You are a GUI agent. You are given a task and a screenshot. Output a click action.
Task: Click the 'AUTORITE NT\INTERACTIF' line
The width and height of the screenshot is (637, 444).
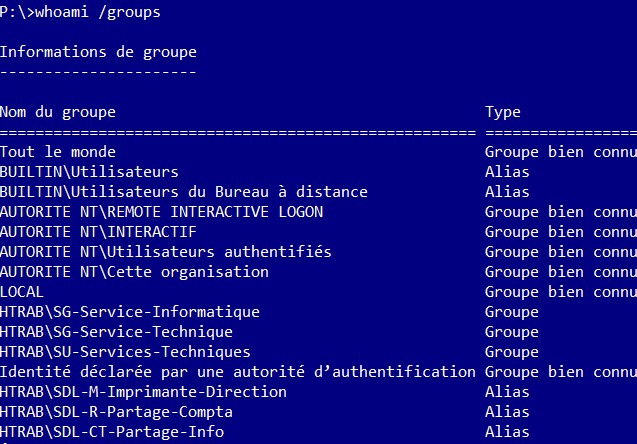click(x=98, y=232)
